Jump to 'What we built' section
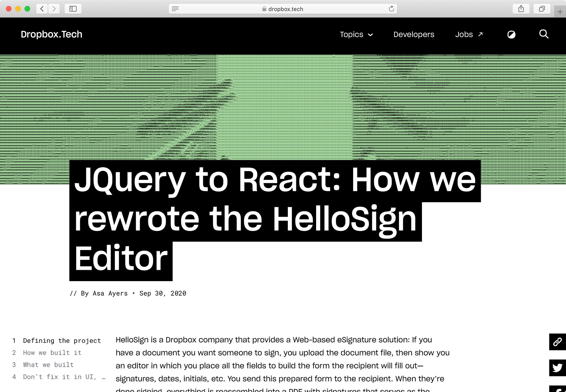The width and height of the screenshot is (566, 392). click(48, 365)
